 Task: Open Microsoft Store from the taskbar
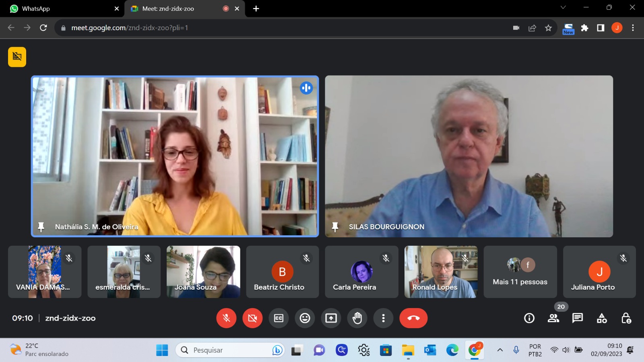(x=386, y=350)
